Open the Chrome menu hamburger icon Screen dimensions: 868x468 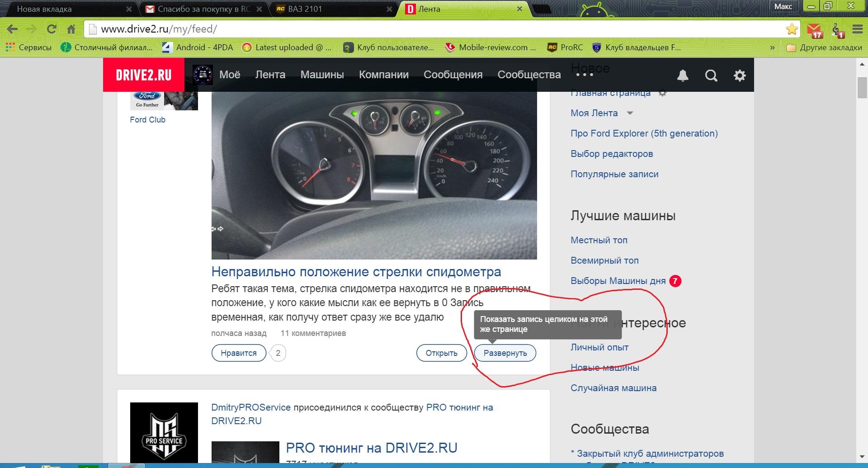point(857,29)
